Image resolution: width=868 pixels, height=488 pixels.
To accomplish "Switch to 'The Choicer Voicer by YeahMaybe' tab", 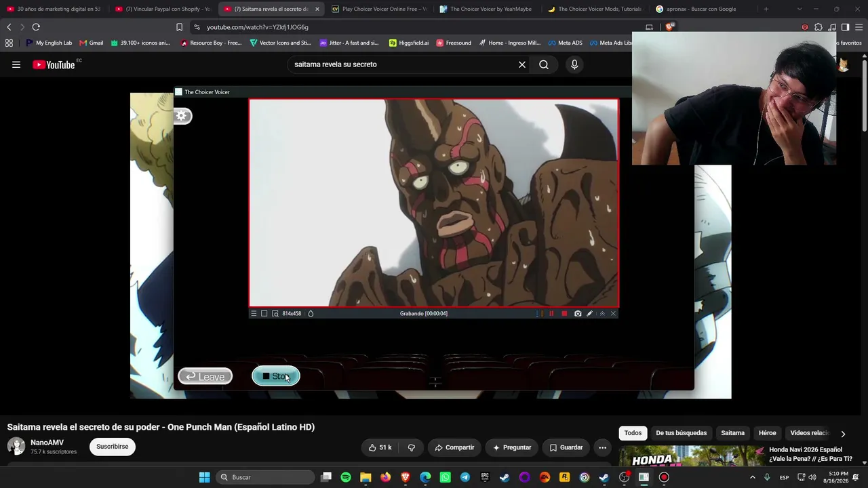I will [487, 9].
